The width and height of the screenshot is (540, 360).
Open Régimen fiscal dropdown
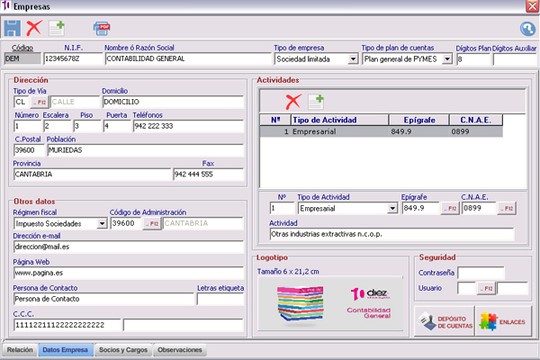tap(102, 224)
